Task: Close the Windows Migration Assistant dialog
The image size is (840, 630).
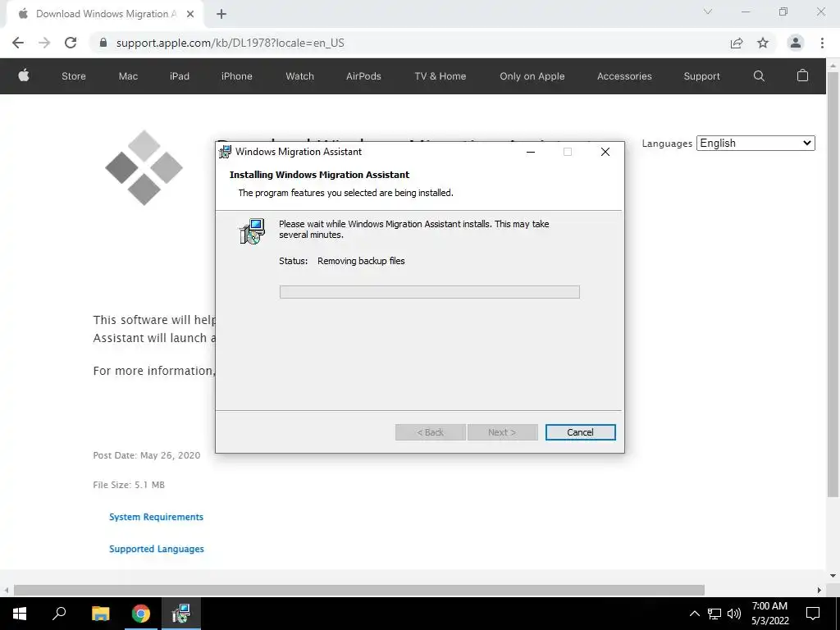Action: (605, 152)
